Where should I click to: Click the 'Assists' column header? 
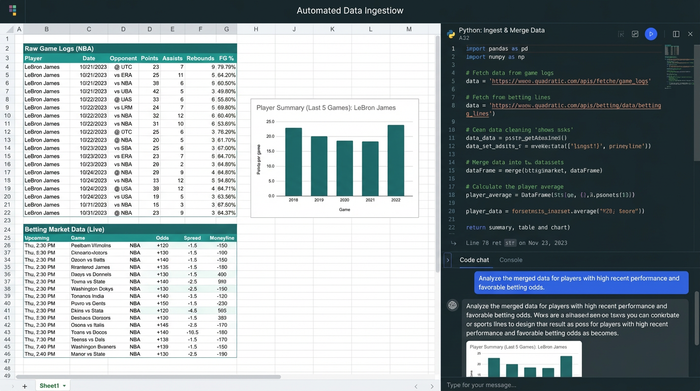(x=172, y=58)
